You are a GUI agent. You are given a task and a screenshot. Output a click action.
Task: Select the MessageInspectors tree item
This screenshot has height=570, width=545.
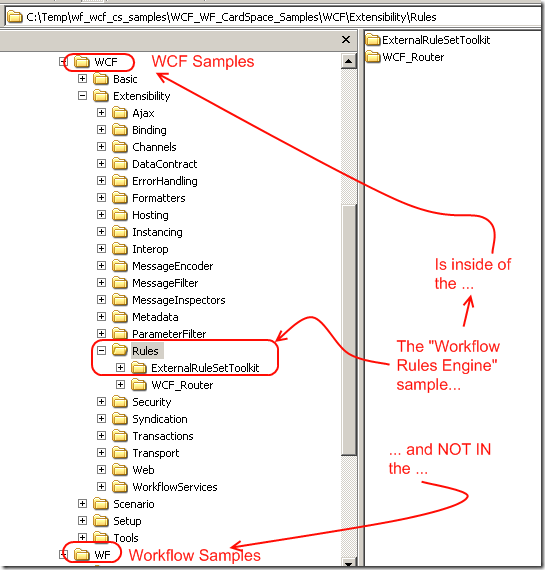click(x=179, y=300)
